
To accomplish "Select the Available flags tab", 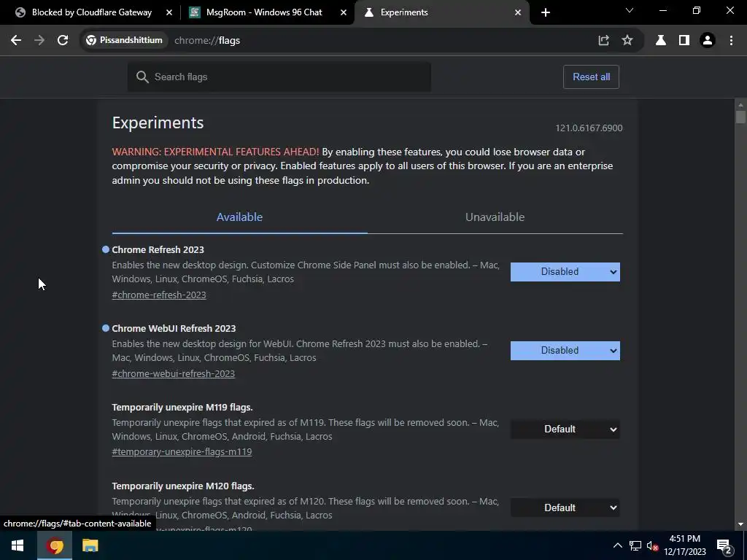I will click(x=239, y=217).
